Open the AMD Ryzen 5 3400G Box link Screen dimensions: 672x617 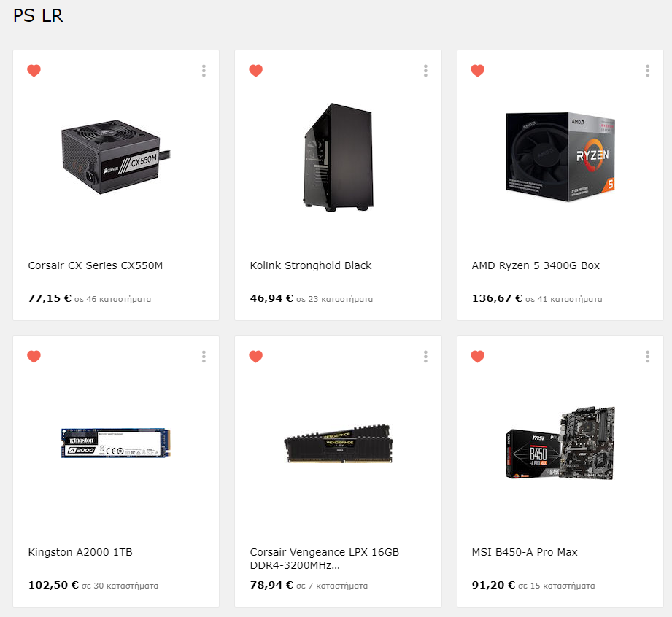(x=536, y=265)
